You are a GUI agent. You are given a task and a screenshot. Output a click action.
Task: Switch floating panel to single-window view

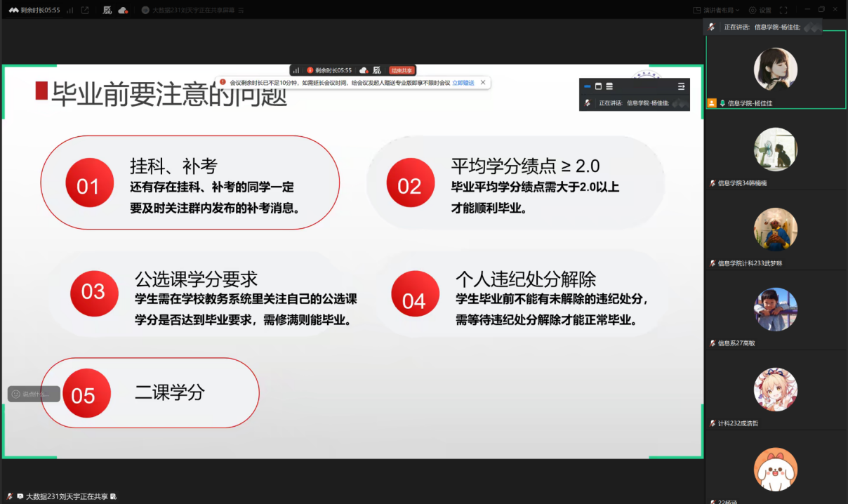(x=598, y=86)
